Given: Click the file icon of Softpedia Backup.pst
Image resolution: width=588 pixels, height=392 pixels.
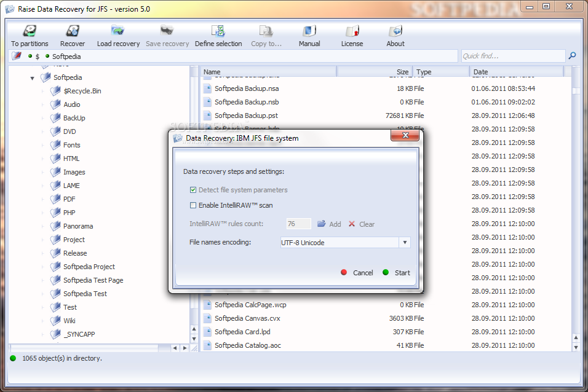Looking at the screenshot, I should pyautogui.click(x=207, y=116).
